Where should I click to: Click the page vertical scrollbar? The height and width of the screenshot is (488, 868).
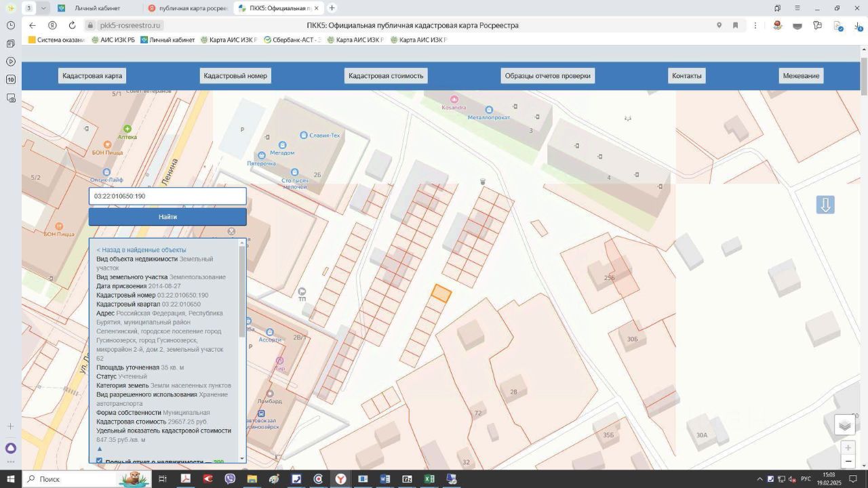click(864, 78)
